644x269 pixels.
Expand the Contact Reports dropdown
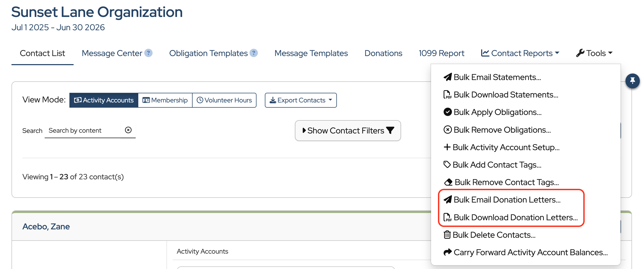[520, 53]
